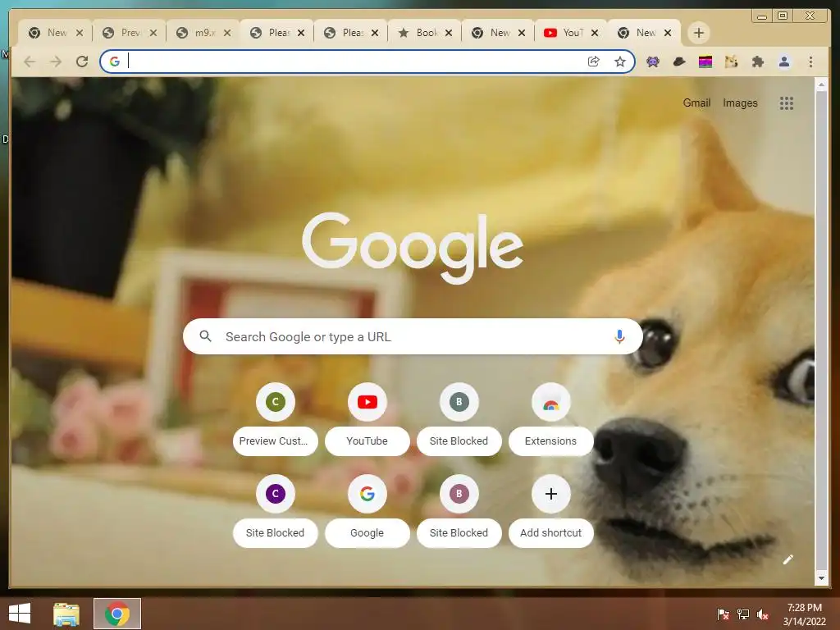Switch to the Prev tab
This screenshot has height=630, width=840.
tap(129, 33)
